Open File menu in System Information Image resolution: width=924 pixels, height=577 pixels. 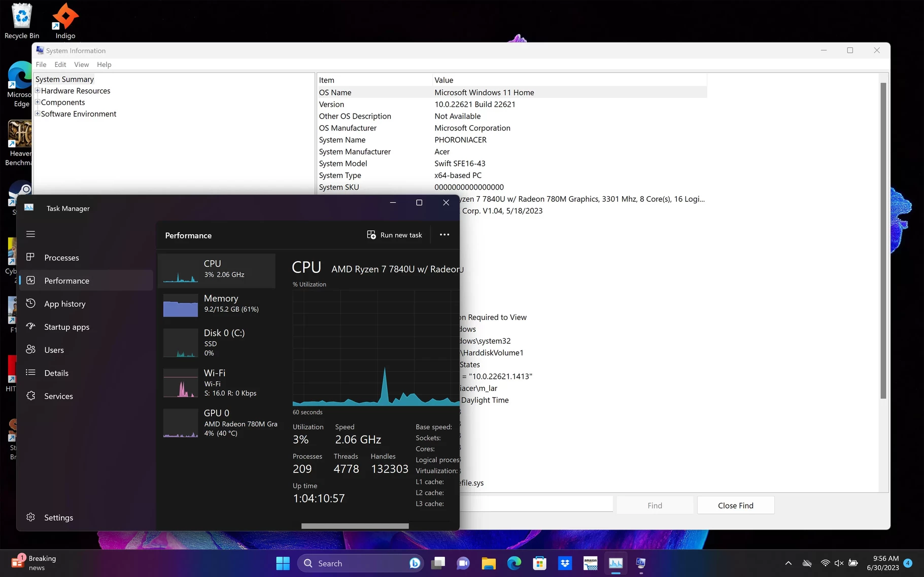click(x=41, y=64)
